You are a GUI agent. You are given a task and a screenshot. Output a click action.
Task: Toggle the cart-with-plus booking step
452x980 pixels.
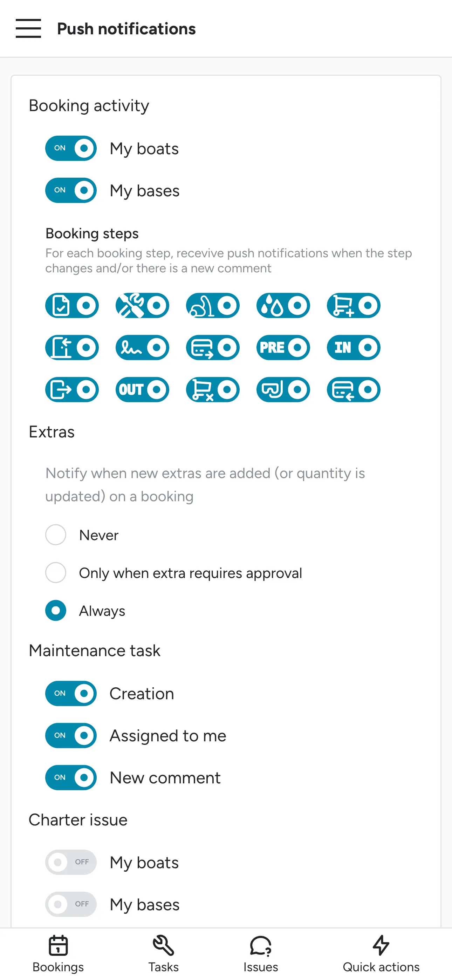[354, 306]
